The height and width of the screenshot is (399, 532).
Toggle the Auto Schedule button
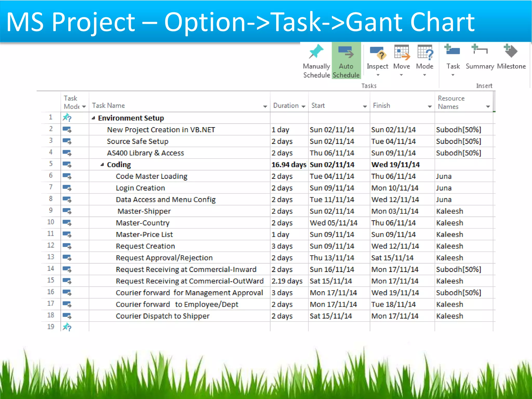pyautogui.click(x=346, y=61)
